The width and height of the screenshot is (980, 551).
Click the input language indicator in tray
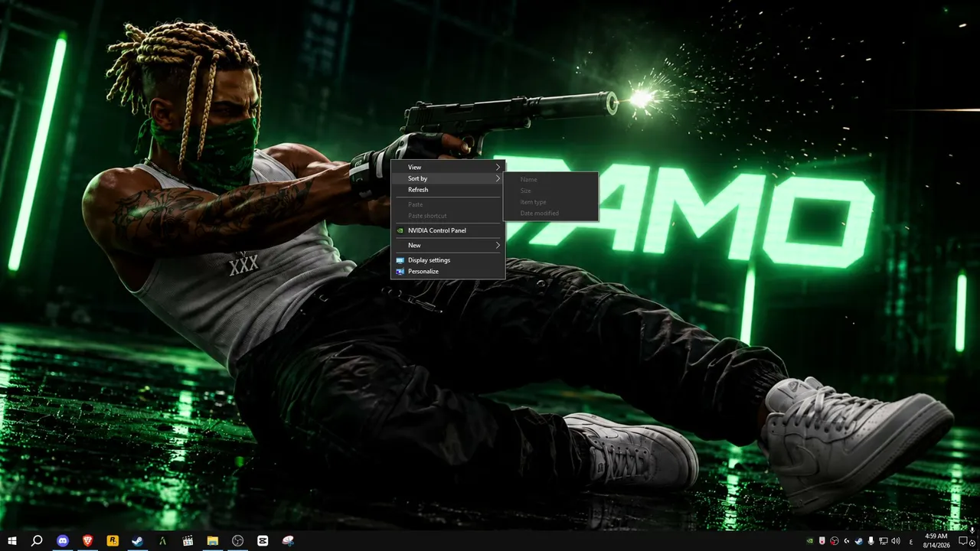[911, 541]
